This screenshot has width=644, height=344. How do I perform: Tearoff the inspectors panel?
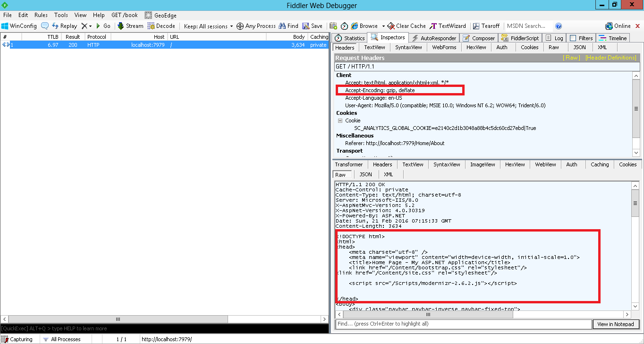(486, 26)
